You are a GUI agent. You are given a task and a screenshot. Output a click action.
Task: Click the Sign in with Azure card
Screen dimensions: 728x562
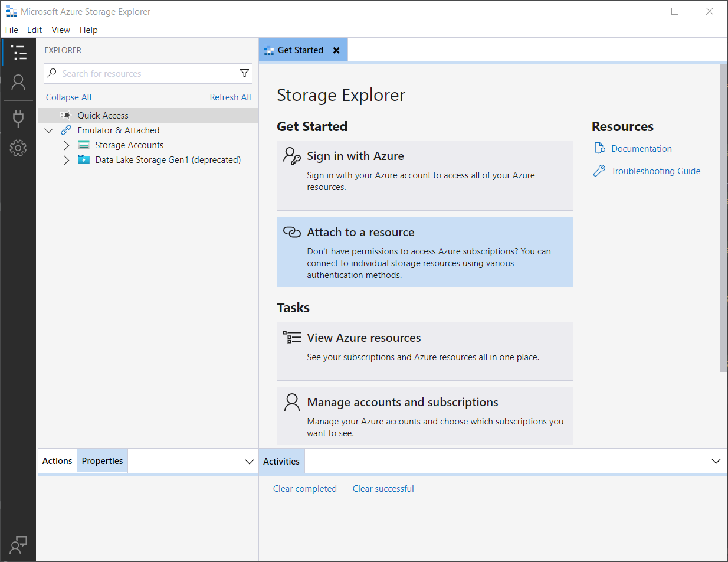(425, 175)
